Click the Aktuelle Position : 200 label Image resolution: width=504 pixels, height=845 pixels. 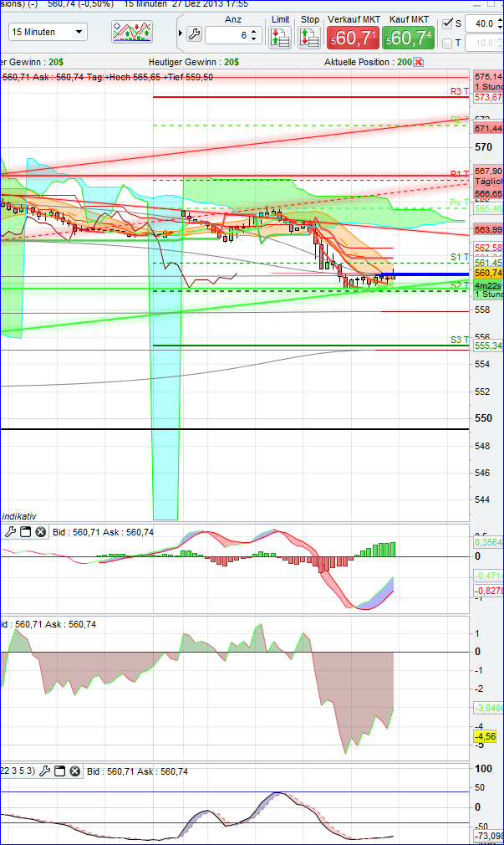point(368,62)
